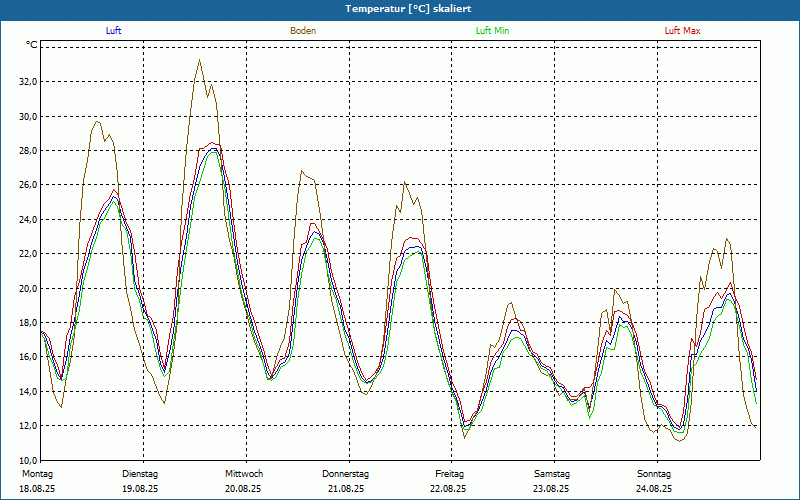Click the highest Boden curve peak on Dienstag

pyautogui.click(x=199, y=60)
